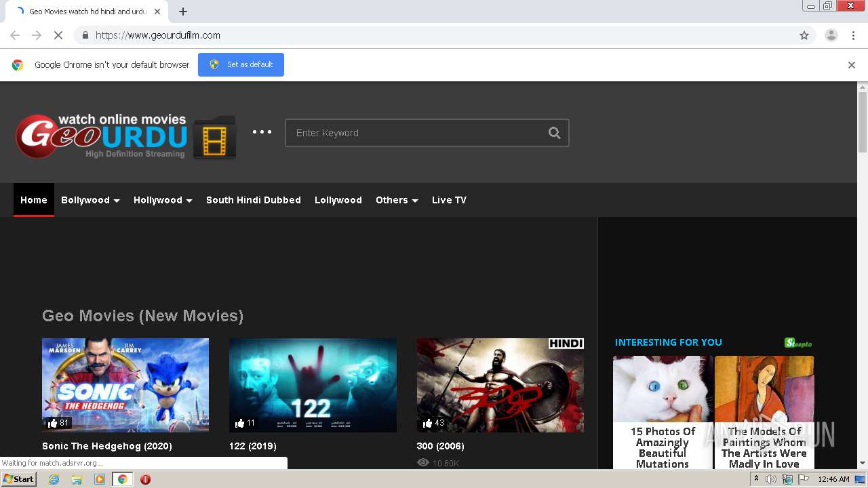The image size is (868, 488).
Task: Open the Windows Start menu
Action: coord(18,479)
